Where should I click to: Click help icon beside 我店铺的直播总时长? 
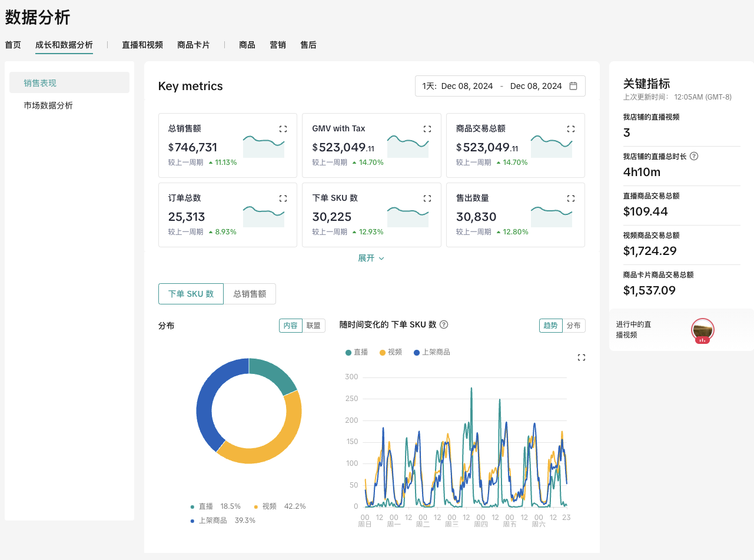pos(694,157)
